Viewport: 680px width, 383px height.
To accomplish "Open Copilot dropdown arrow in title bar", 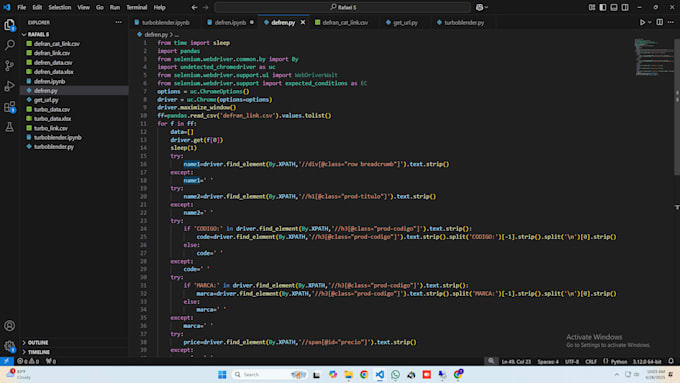I will click(487, 7).
